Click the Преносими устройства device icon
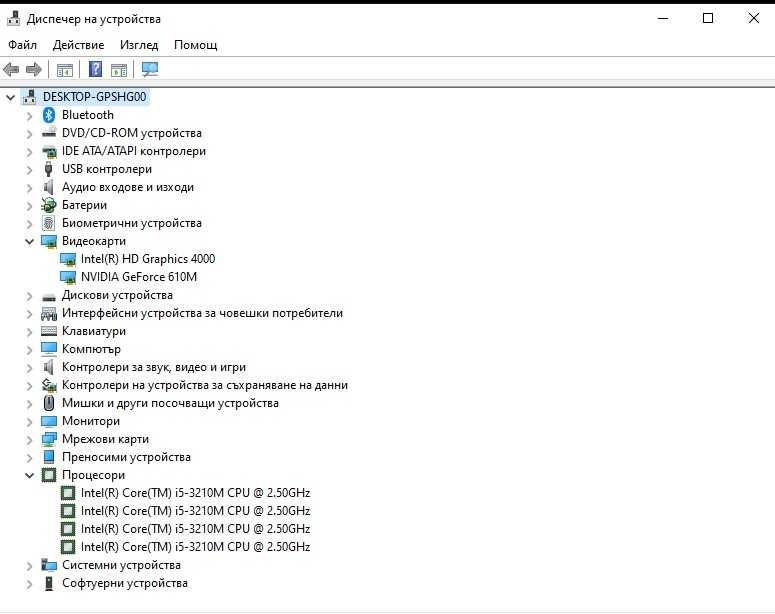Screen dimensions: 775x614 pos(48,457)
